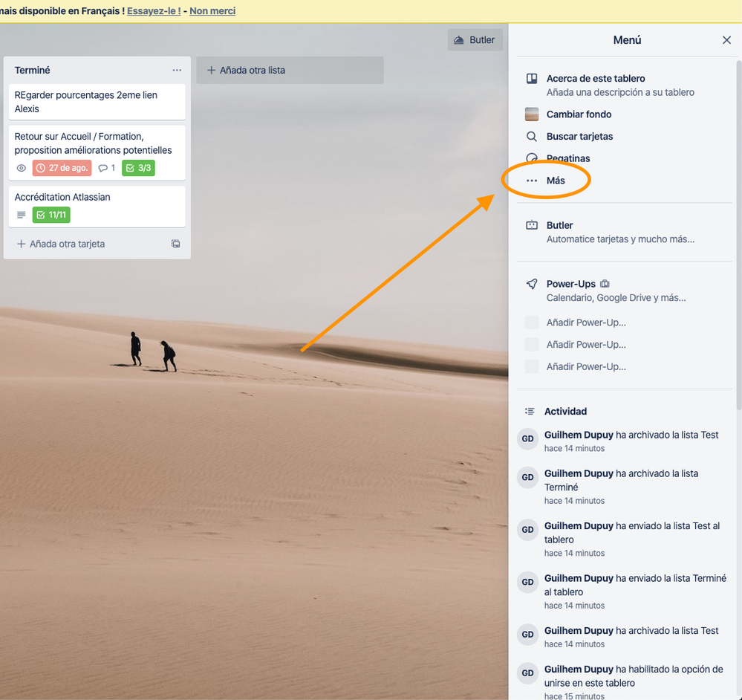Open the card REgarder pourcentages 2eme lien Alexis

(97, 102)
